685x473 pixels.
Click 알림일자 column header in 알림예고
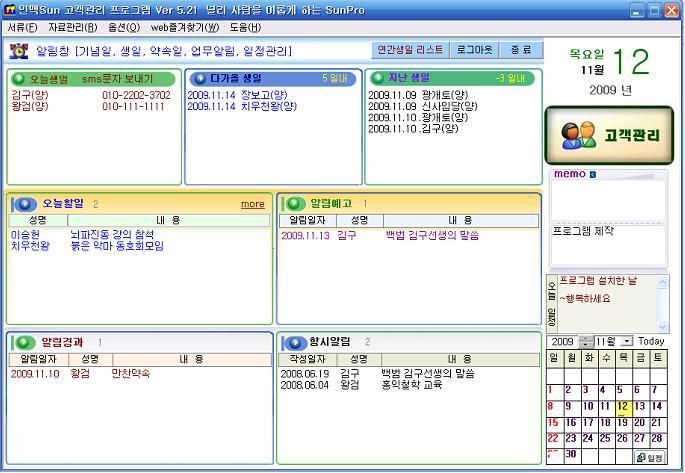point(308,221)
